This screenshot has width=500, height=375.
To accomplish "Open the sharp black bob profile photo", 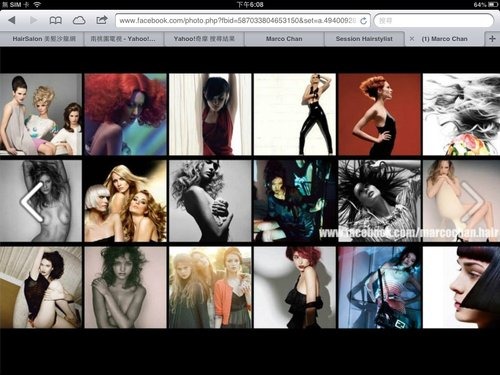I will tap(461, 287).
